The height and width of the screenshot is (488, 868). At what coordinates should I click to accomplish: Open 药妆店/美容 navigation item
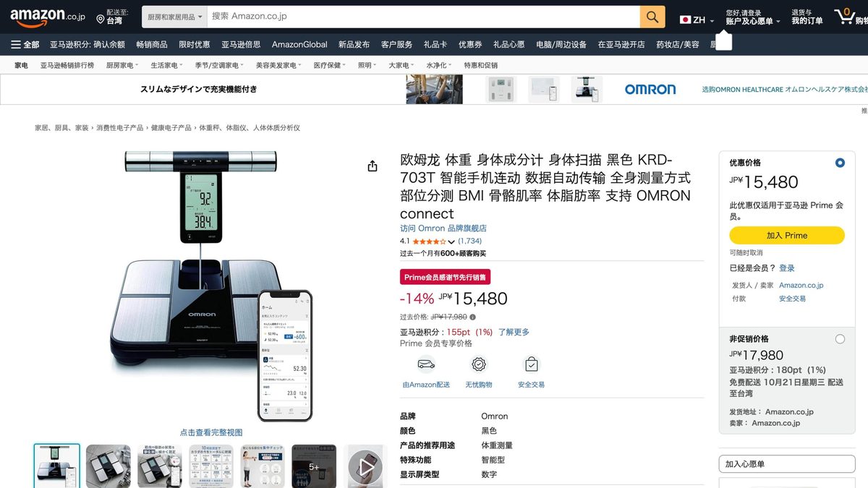[678, 44]
